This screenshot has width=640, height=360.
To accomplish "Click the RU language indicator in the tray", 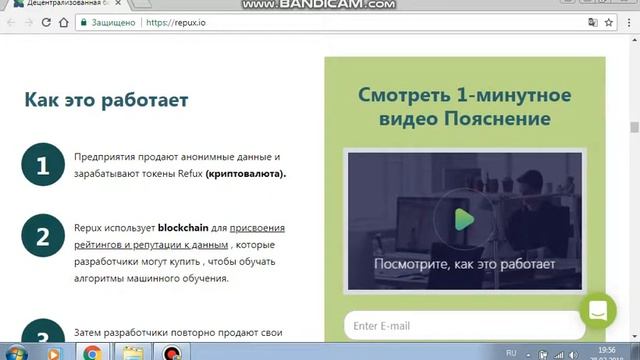I will 511,353.
